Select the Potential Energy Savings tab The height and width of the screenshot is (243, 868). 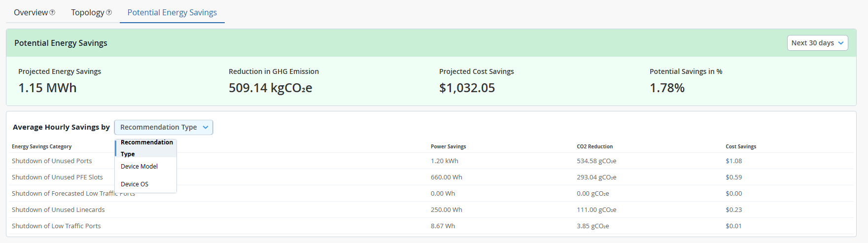click(172, 13)
